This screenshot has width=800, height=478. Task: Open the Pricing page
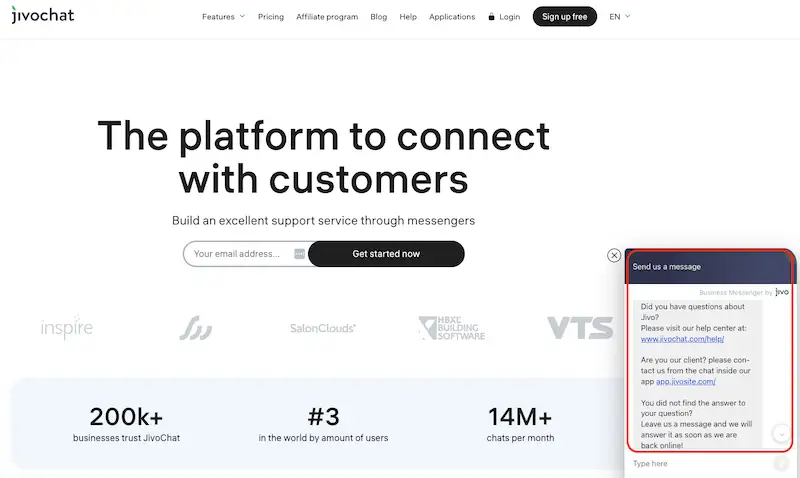[270, 17]
